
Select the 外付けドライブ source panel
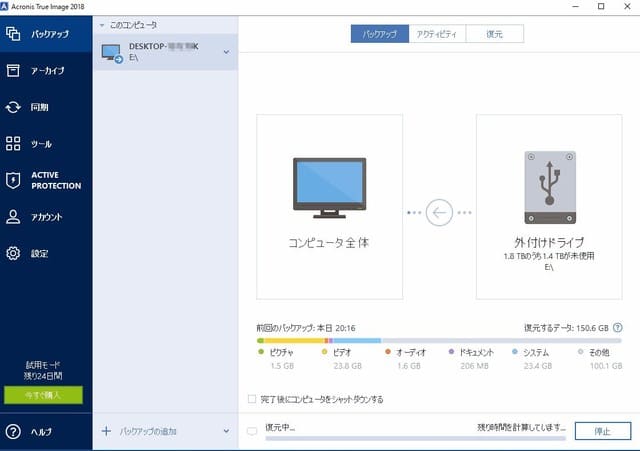point(549,206)
